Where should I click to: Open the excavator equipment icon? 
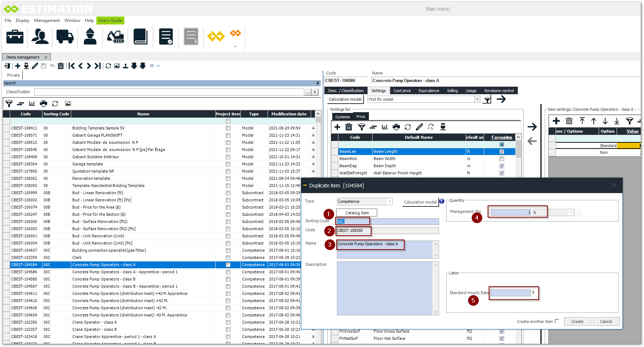pyautogui.click(x=115, y=37)
